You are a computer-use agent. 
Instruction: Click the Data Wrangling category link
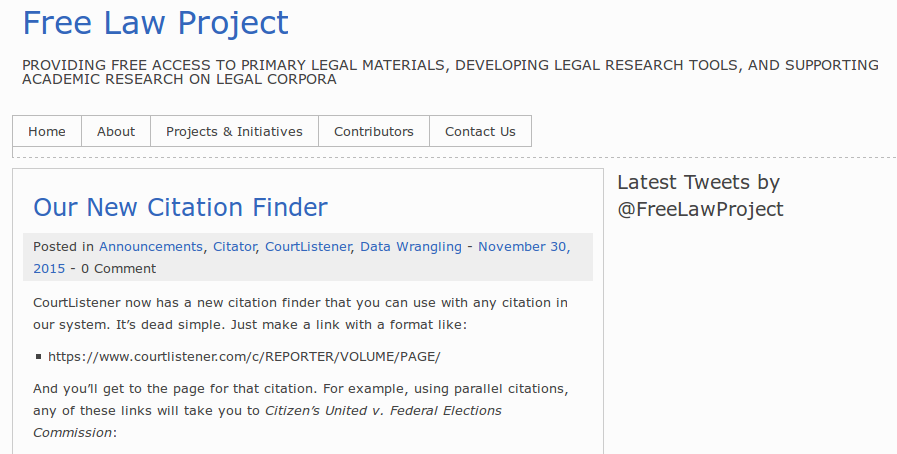coord(411,247)
